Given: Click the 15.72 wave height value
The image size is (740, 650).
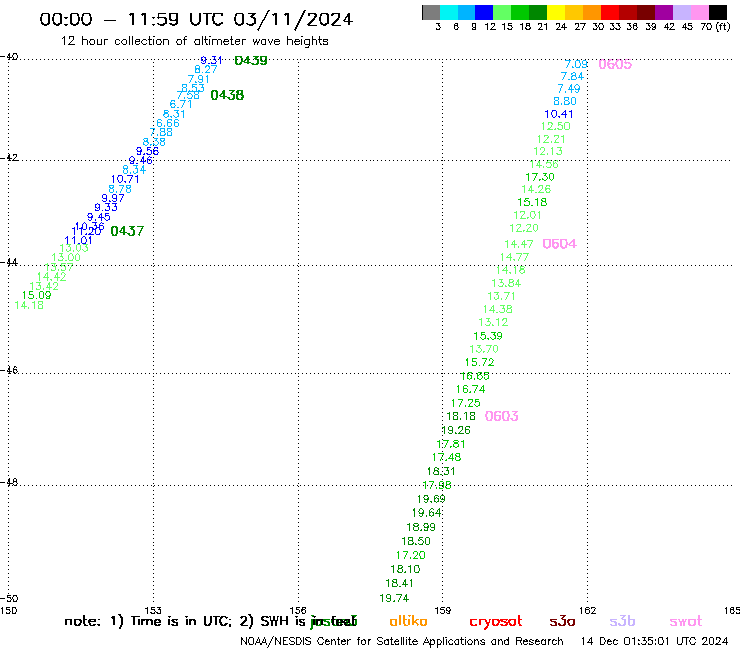Looking at the screenshot, I should (x=479, y=363).
